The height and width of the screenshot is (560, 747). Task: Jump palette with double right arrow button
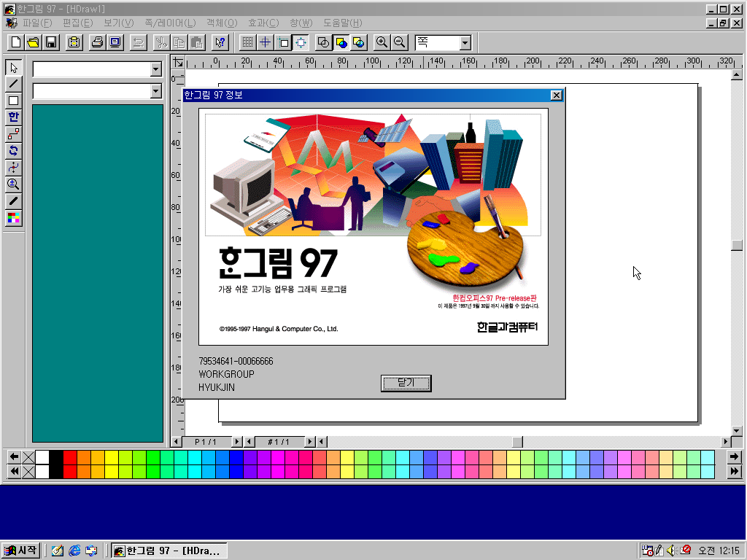click(x=734, y=472)
